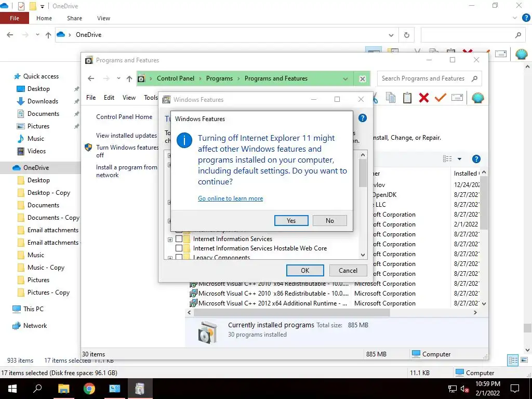This screenshot has width=532, height=399.
Task: Click the Windows Start button
Action: [x=12, y=389]
